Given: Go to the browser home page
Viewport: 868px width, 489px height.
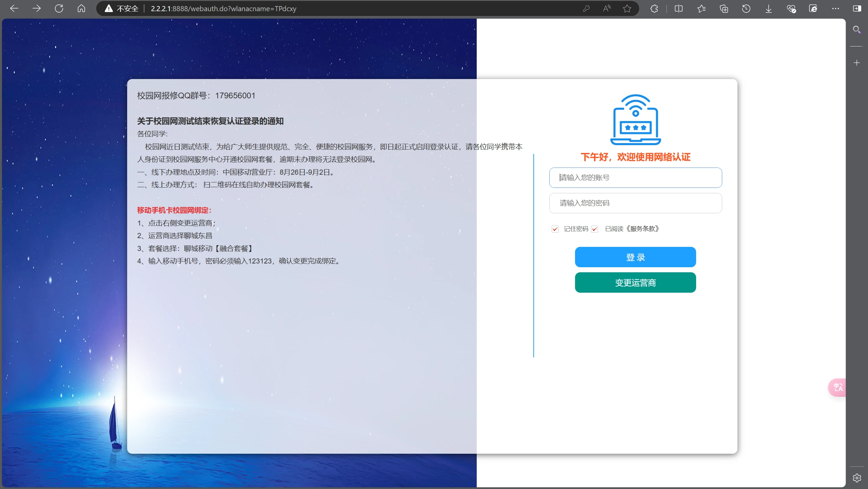Looking at the screenshot, I should click(81, 8).
